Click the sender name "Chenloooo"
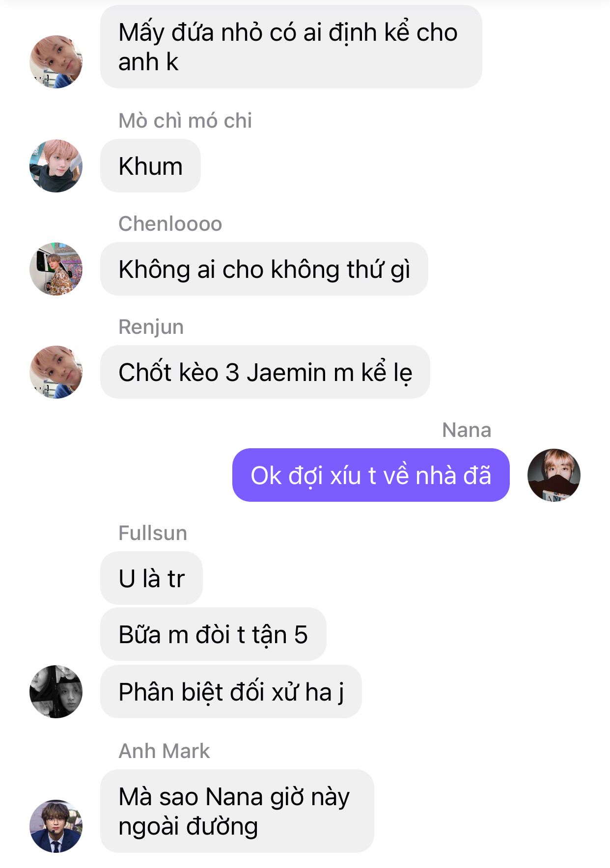Viewport: 610px width, 868px height. [x=170, y=224]
